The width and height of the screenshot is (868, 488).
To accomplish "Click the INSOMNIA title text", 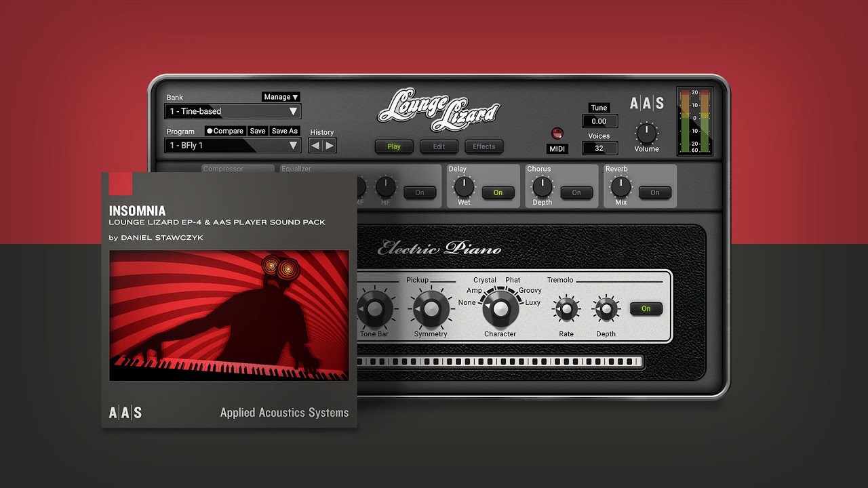I will tap(137, 211).
